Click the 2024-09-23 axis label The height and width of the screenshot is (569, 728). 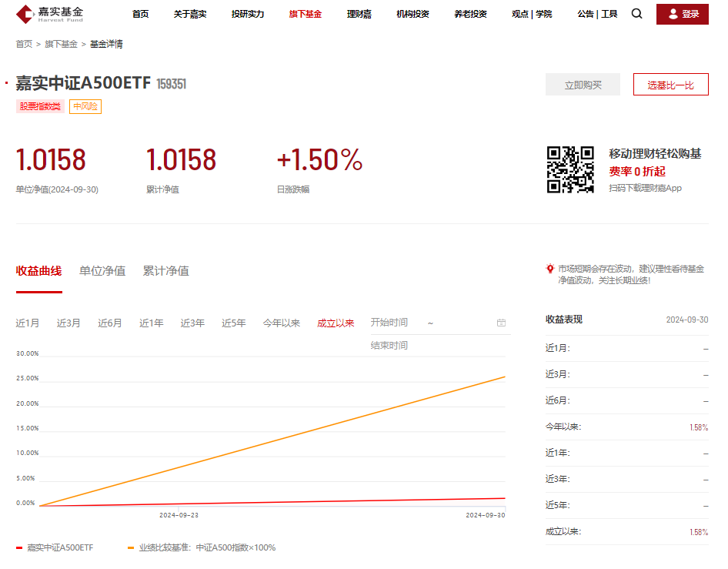coord(179,515)
